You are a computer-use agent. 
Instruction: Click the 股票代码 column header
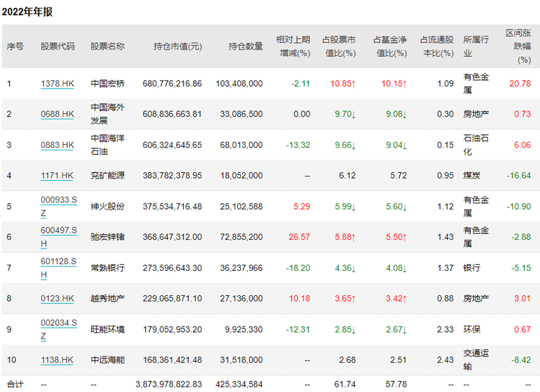point(57,46)
